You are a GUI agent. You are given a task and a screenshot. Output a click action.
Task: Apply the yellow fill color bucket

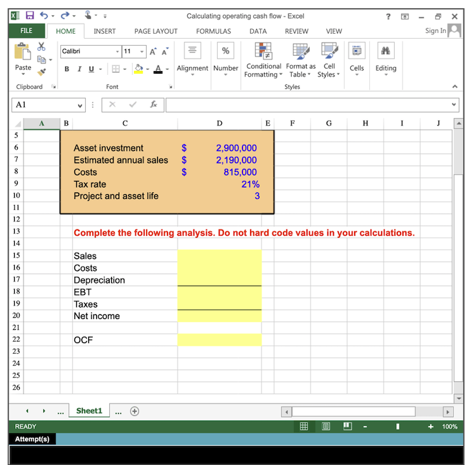coord(139,69)
